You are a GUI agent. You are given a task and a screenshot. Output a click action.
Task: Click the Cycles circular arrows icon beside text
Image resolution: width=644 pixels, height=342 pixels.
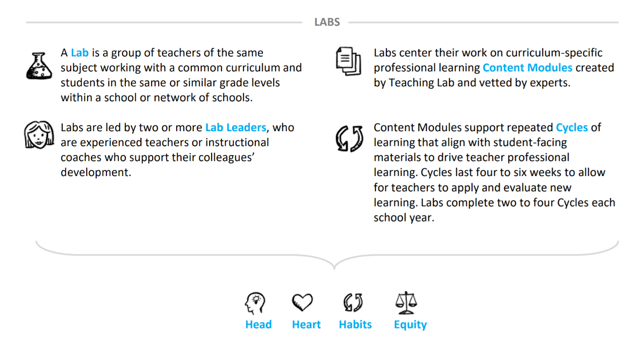pyautogui.click(x=349, y=138)
